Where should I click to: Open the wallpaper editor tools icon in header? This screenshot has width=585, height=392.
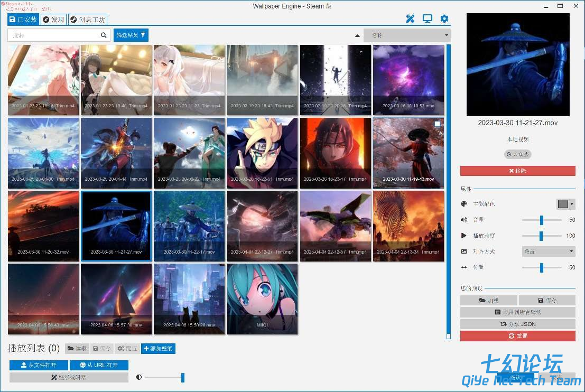410,18
